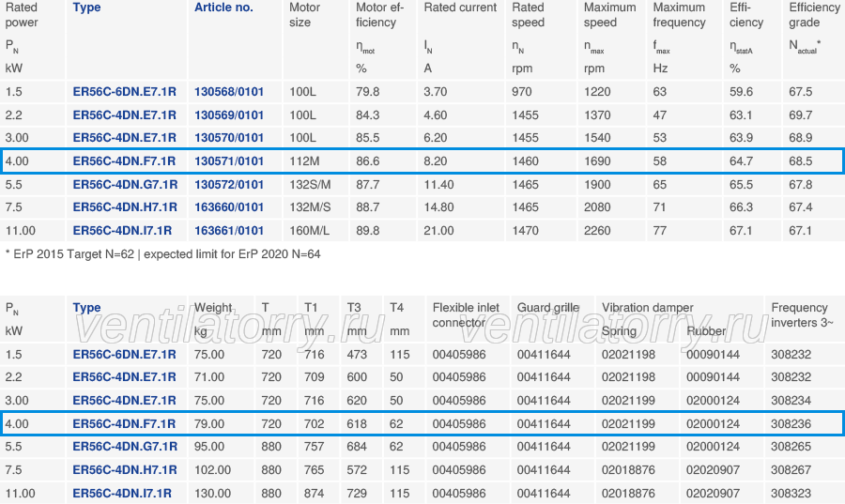
Task: Select frequency inverter number 308236
Action: click(x=791, y=424)
